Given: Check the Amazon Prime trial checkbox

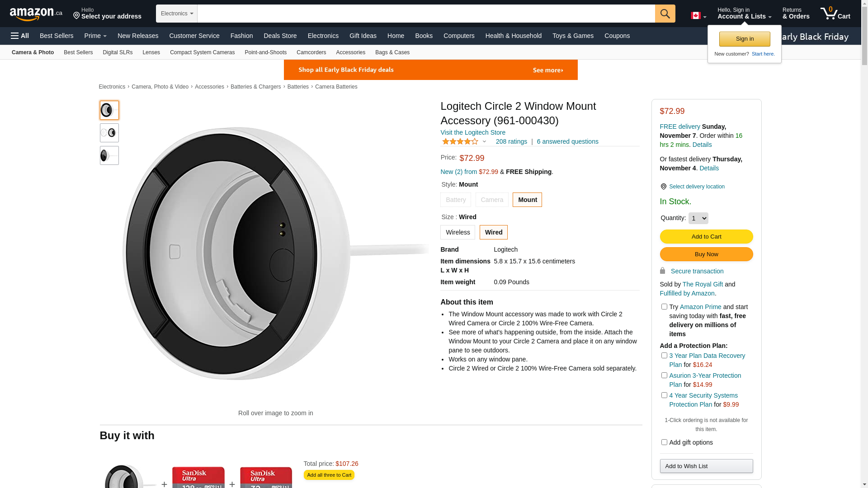Looking at the screenshot, I should click(664, 307).
